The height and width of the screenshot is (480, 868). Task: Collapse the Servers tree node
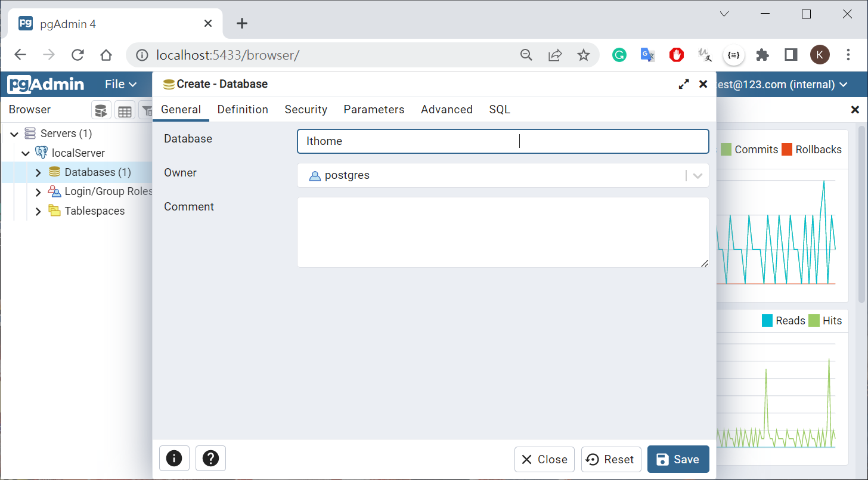(14, 134)
